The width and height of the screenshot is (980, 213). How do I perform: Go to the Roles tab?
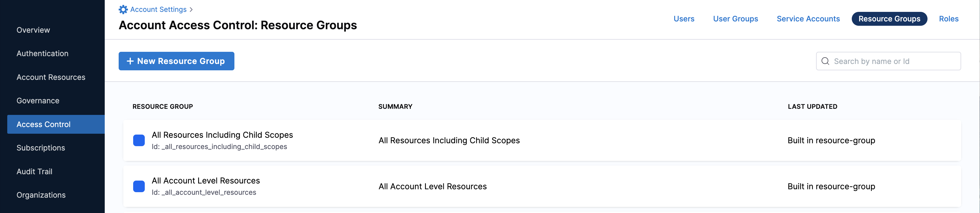tap(948, 19)
